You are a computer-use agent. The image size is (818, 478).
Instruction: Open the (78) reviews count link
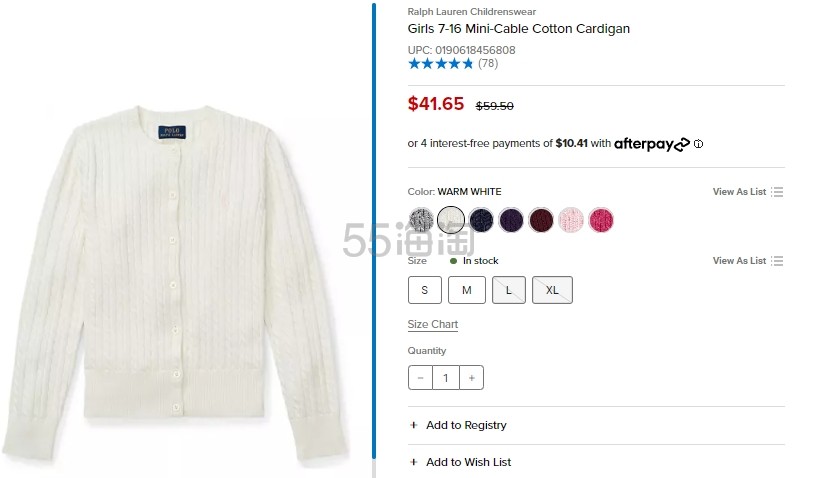click(488, 64)
